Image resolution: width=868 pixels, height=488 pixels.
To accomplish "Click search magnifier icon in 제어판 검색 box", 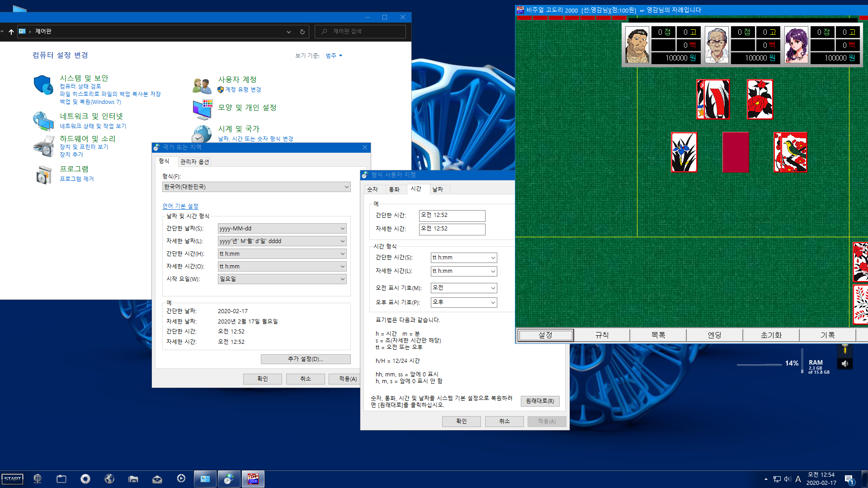I will (x=324, y=31).
